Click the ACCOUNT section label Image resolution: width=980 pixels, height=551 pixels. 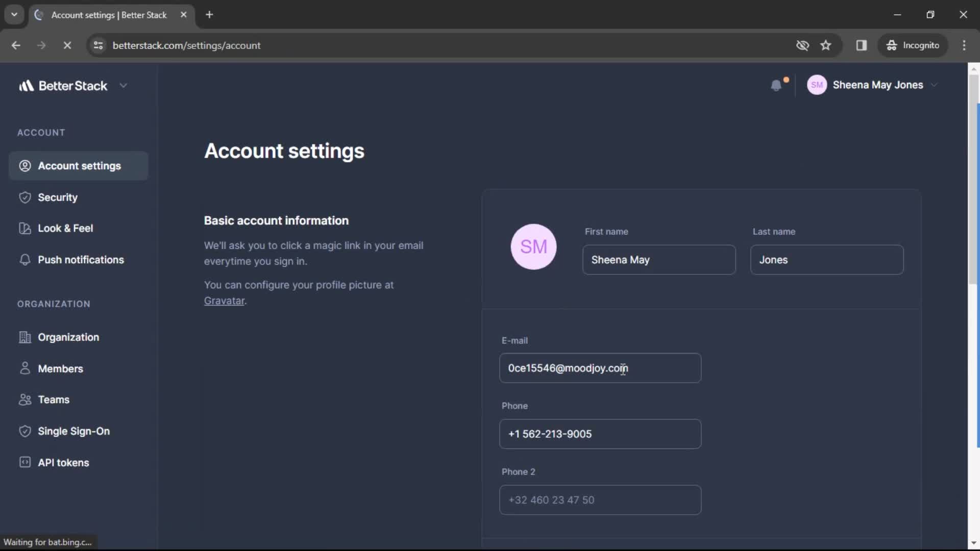click(41, 133)
